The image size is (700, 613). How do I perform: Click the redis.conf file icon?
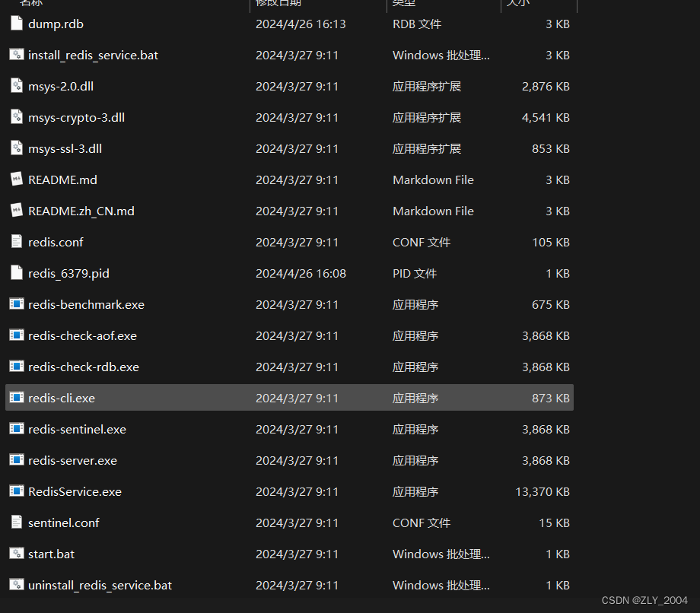coord(17,242)
